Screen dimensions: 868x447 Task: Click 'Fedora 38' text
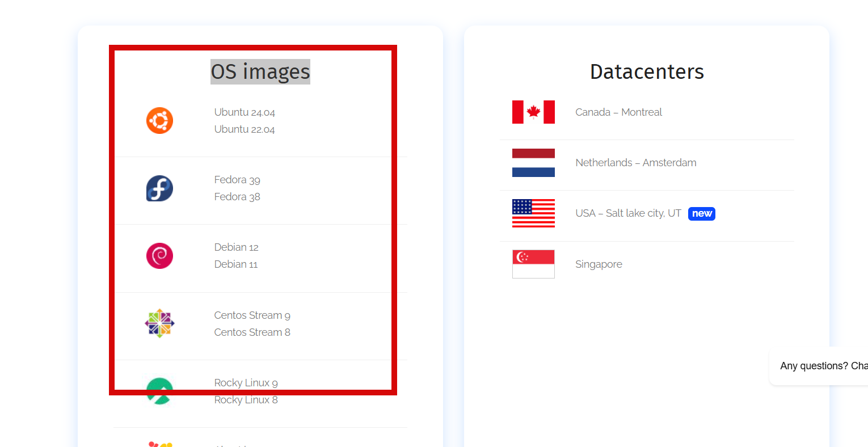point(237,197)
